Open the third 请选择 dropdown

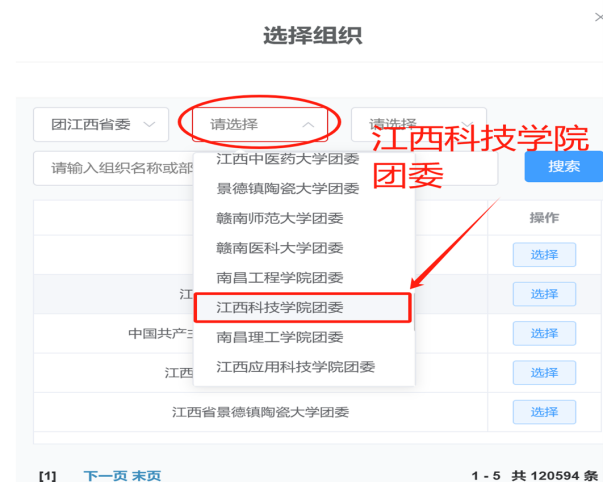pyautogui.click(x=419, y=124)
